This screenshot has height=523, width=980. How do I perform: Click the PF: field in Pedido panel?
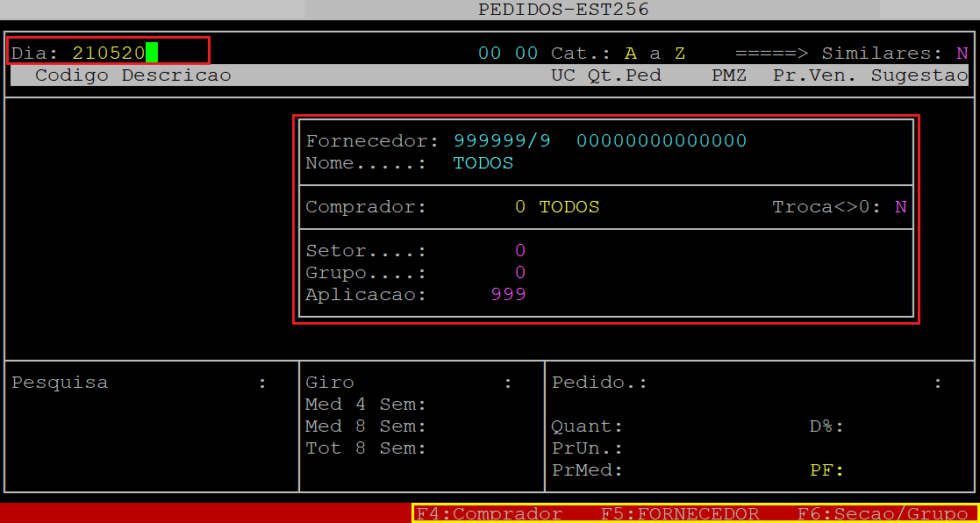826,470
